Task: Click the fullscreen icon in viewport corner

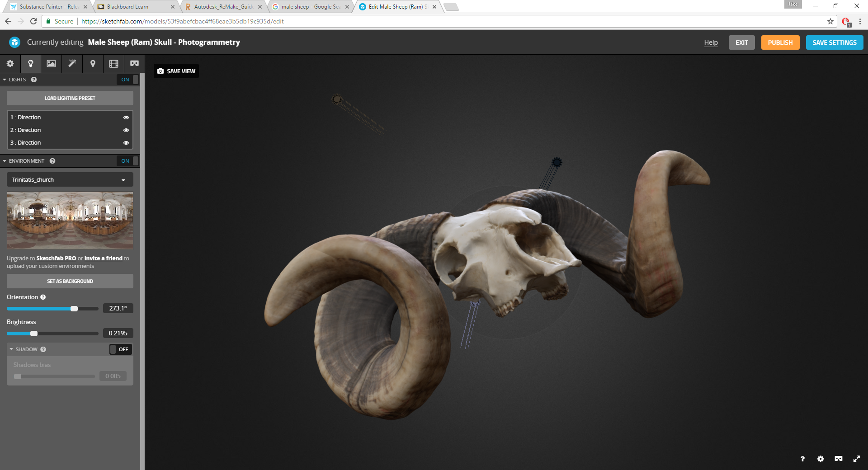Action: point(858,459)
